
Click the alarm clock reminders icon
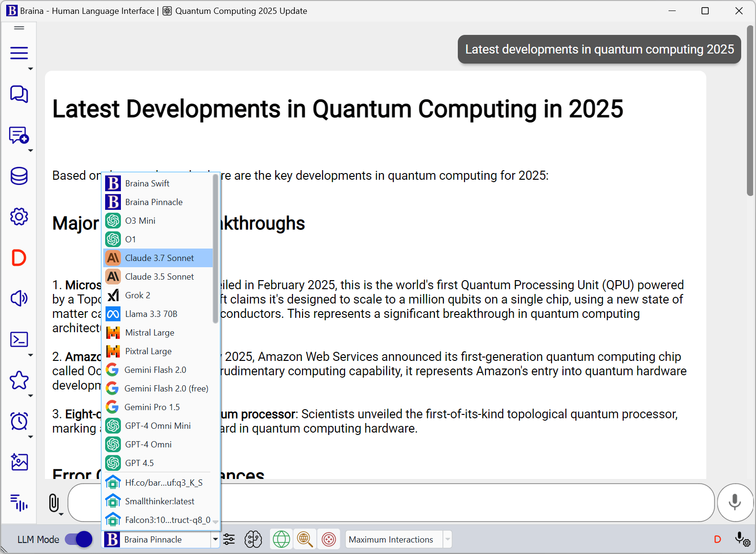point(19,421)
